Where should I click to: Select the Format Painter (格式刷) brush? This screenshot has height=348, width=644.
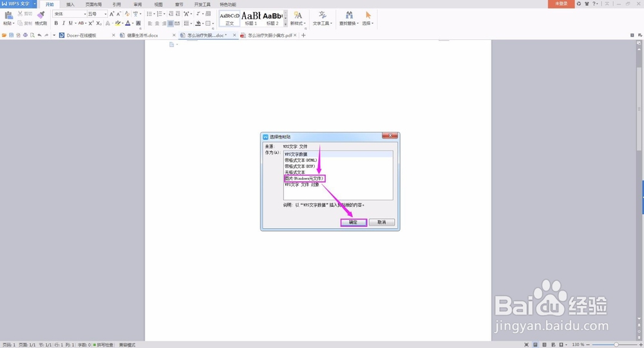pyautogui.click(x=41, y=15)
